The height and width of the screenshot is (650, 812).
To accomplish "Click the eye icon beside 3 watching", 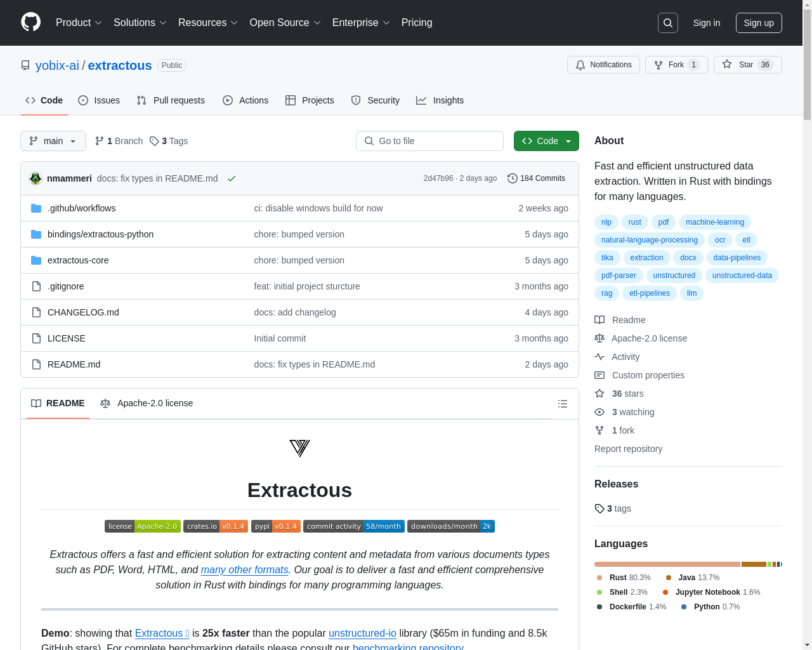I will click(599, 412).
